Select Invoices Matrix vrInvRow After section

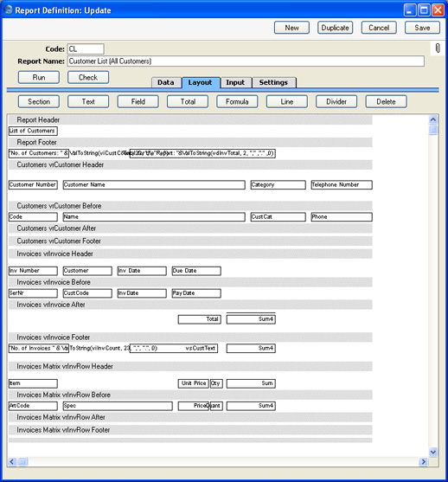click(x=190, y=417)
